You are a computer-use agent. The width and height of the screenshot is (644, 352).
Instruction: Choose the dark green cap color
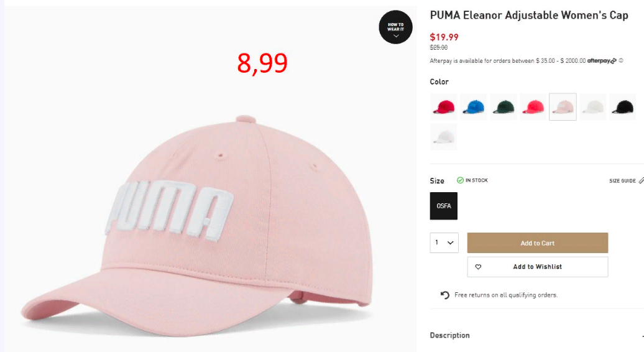pos(504,107)
